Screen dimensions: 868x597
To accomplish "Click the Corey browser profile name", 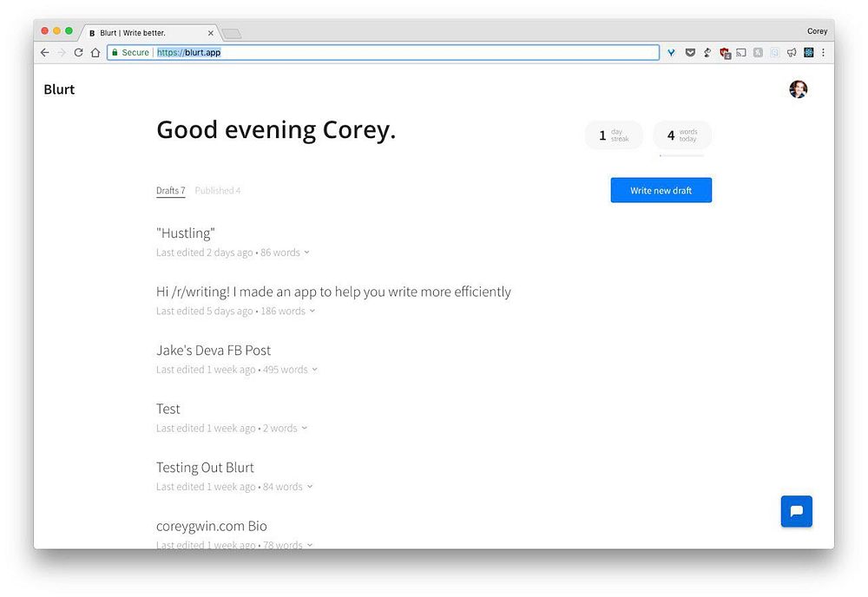I will pyautogui.click(x=817, y=31).
